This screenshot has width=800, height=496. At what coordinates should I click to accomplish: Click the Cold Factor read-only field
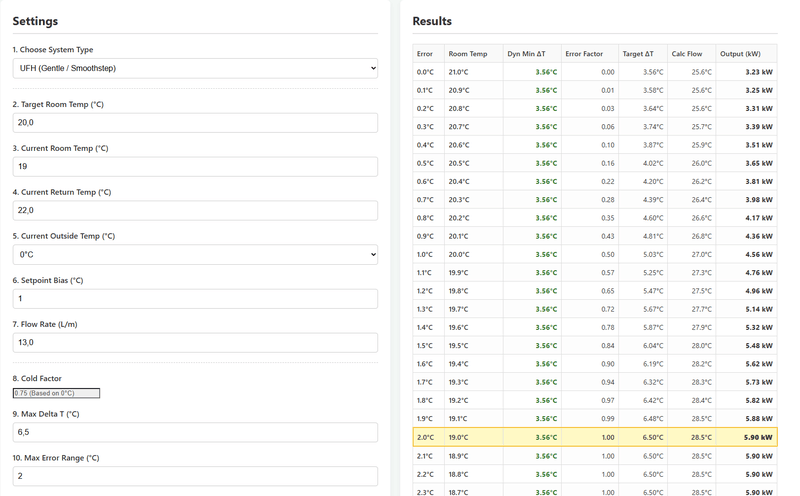coord(56,393)
